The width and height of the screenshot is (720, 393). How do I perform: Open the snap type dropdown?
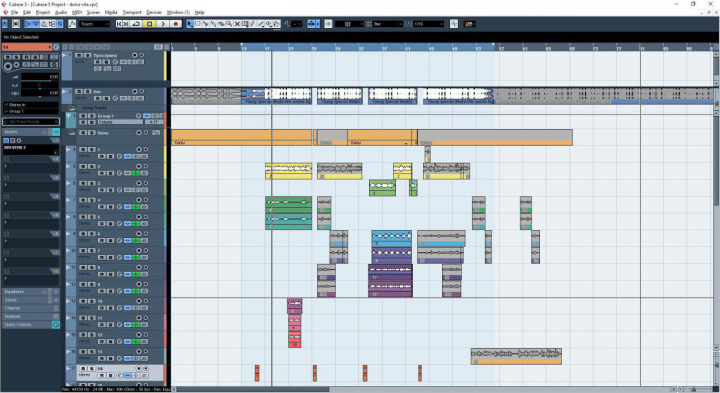[x=349, y=24]
